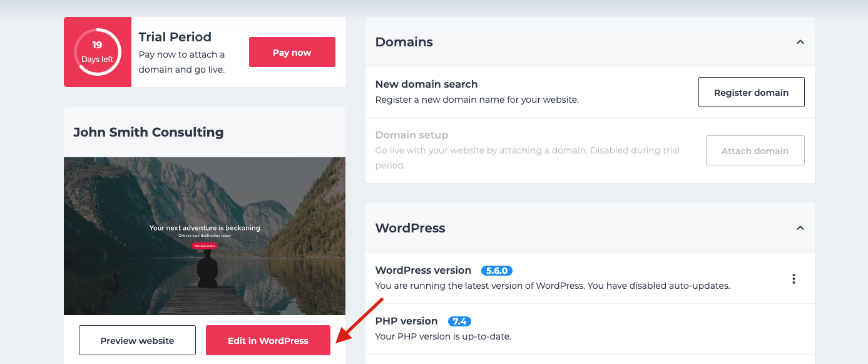Click the Trial Period heading
The image size is (868, 364).
[175, 37]
